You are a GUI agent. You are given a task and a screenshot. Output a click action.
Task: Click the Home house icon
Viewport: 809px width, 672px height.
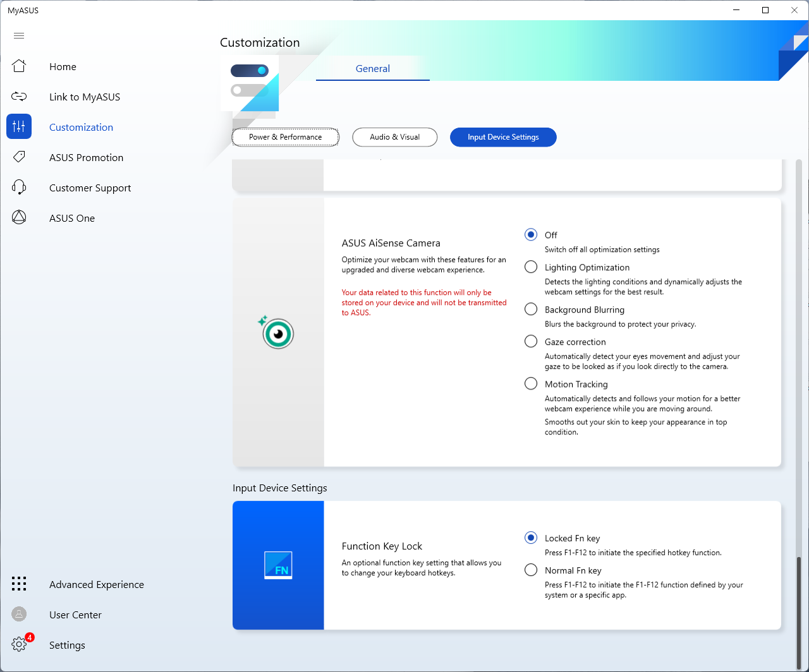pos(19,66)
